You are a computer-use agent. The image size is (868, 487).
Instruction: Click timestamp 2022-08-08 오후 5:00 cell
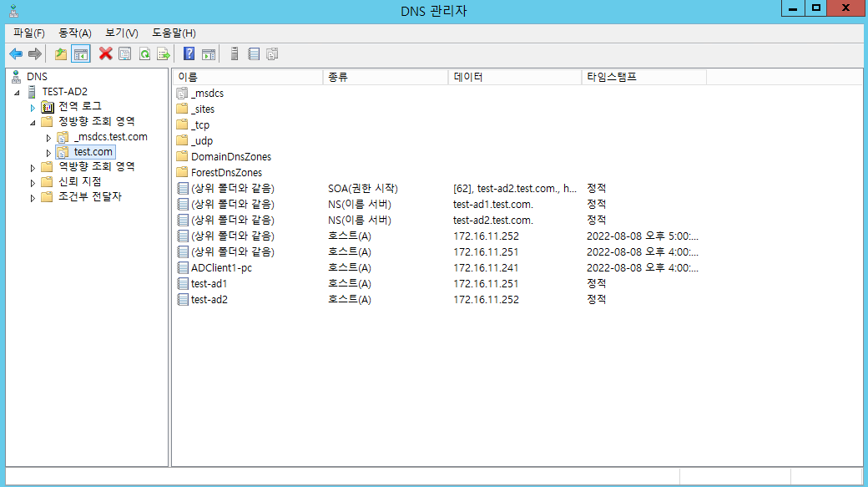tap(643, 236)
